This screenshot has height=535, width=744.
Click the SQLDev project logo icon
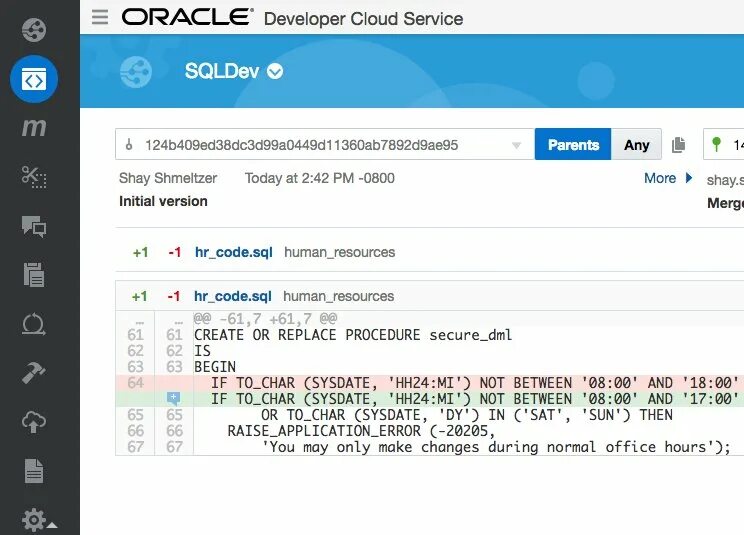136,72
